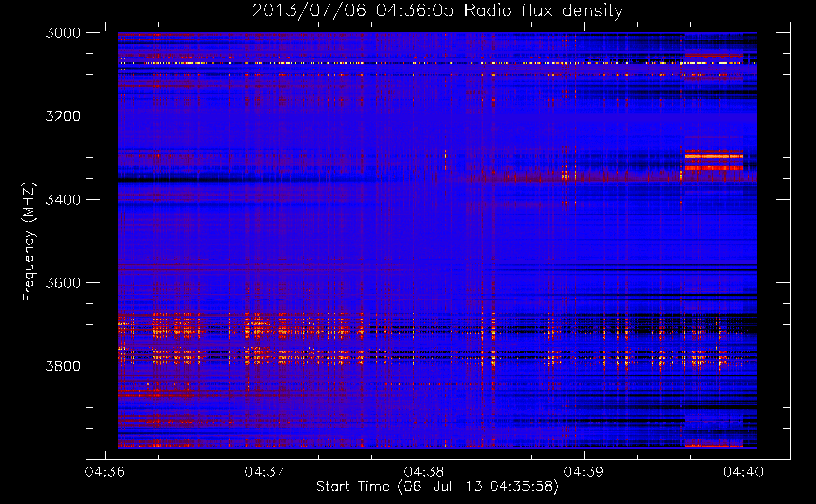Click the 04:40 time tick label
The height and width of the screenshot is (504, 816).
(x=744, y=472)
